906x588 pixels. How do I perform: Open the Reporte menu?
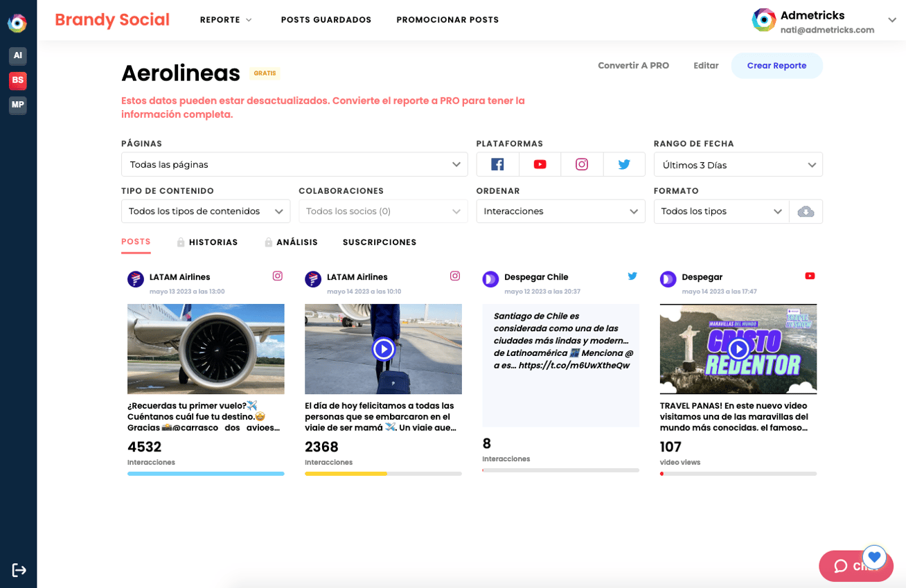226,20
